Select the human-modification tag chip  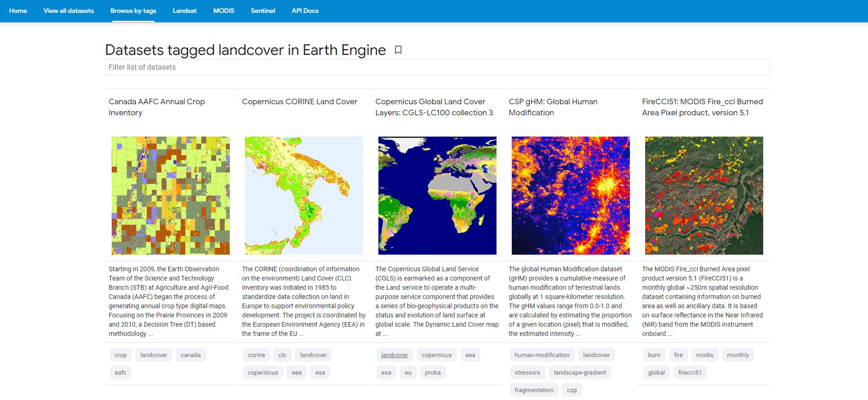click(x=542, y=355)
